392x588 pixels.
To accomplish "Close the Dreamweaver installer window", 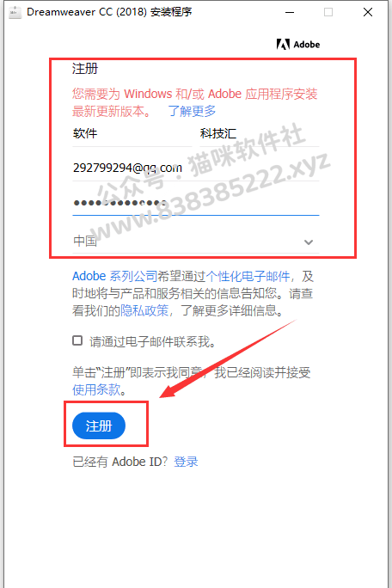I will (x=368, y=12).
